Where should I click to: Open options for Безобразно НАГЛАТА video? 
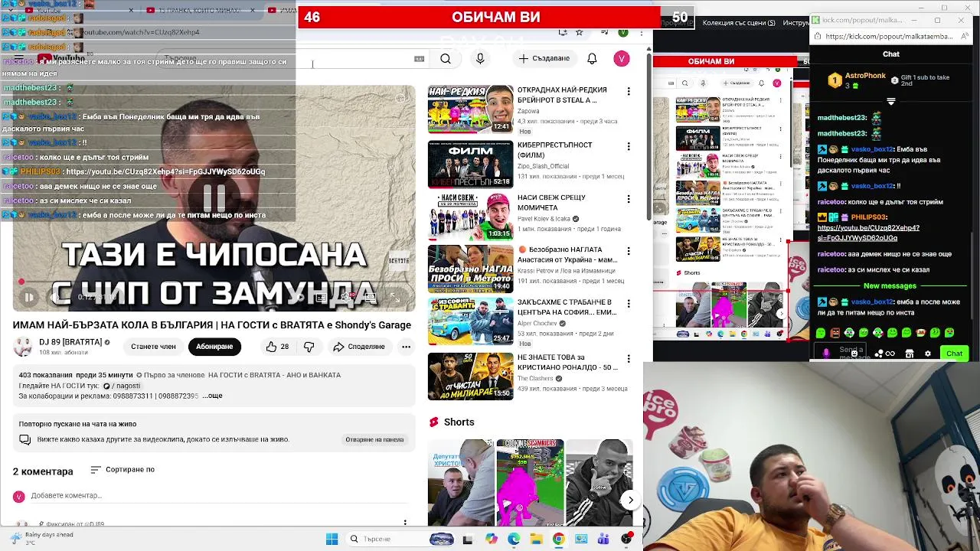click(629, 251)
